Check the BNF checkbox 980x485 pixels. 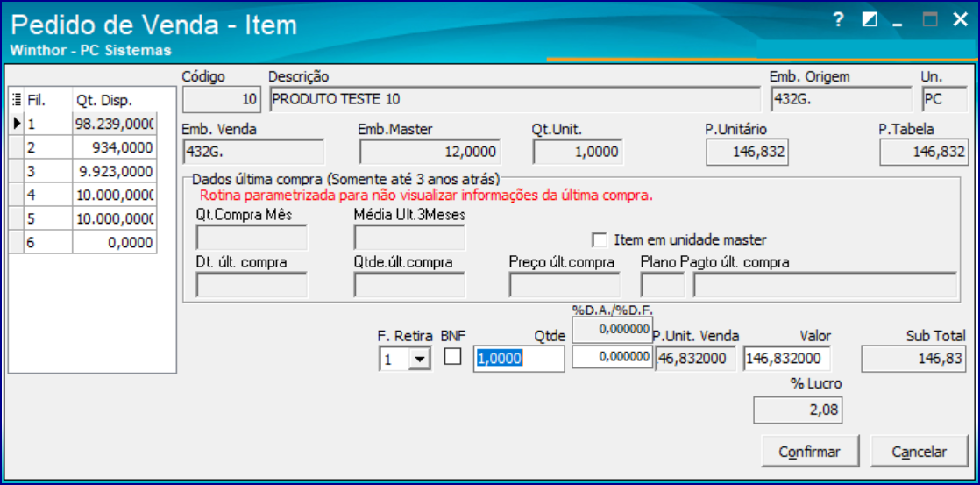click(452, 356)
